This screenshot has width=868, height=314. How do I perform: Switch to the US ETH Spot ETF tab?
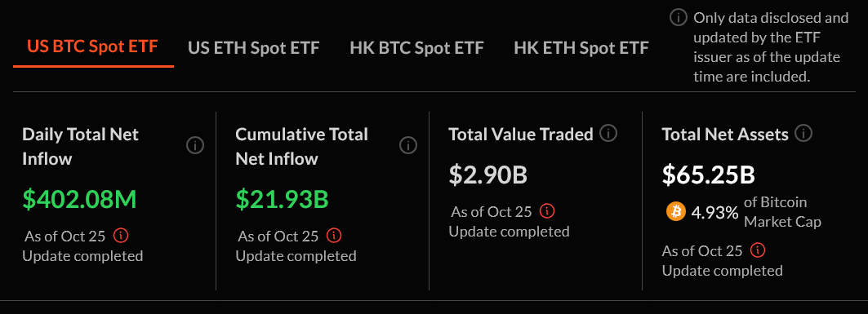tap(253, 47)
